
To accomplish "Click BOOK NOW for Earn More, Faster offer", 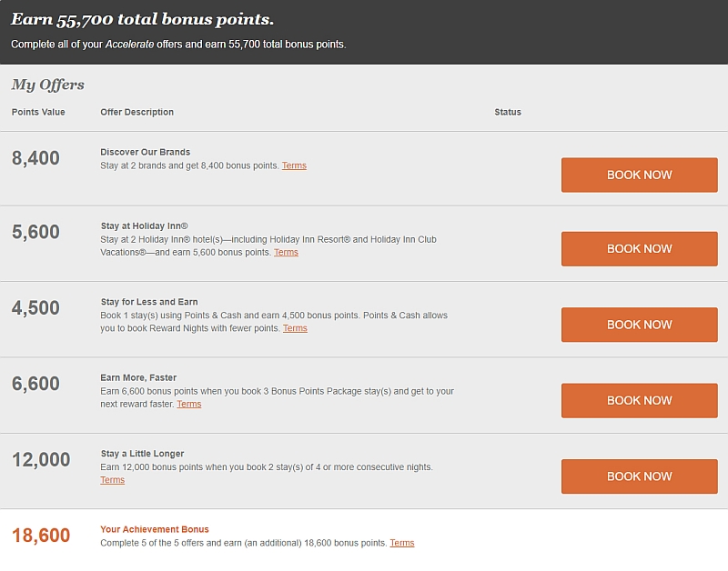I will click(640, 400).
